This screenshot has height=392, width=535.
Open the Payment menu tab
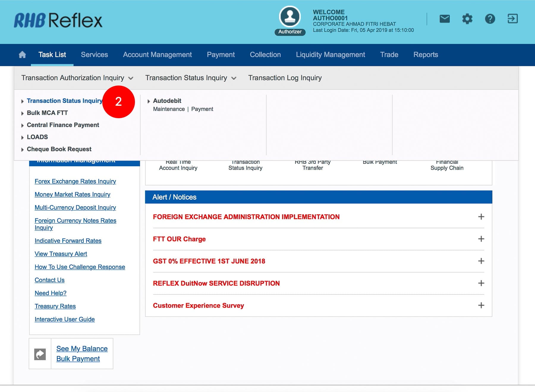pos(221,55)
